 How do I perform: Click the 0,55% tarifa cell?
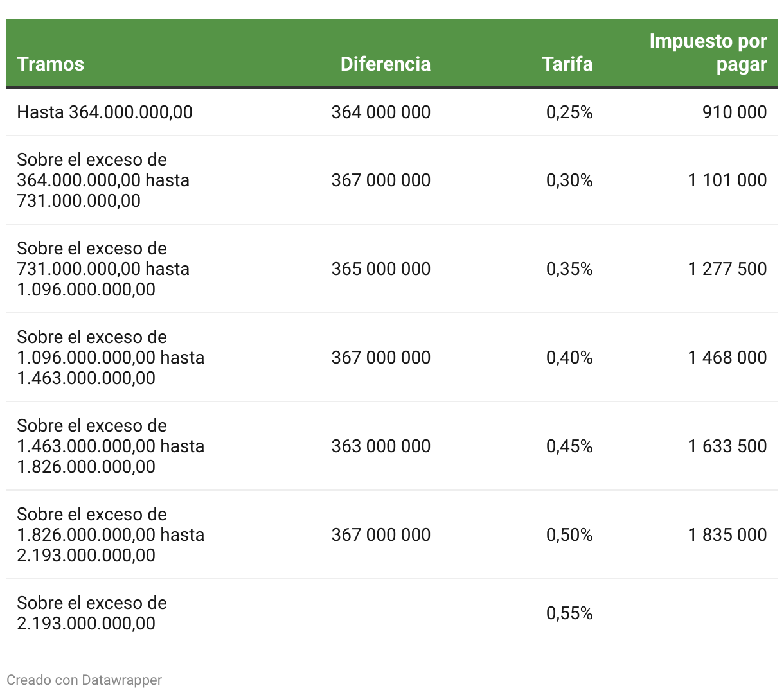(x=569, y=613)
